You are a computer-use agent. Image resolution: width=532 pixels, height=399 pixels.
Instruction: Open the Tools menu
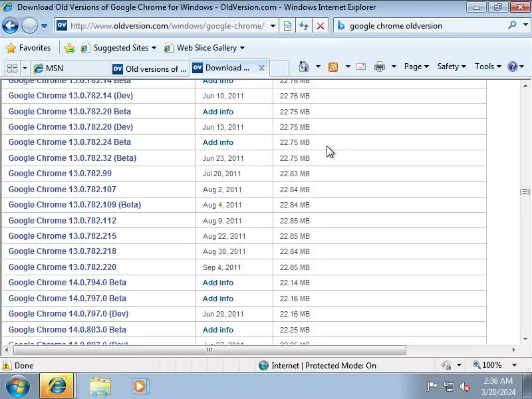487,66
